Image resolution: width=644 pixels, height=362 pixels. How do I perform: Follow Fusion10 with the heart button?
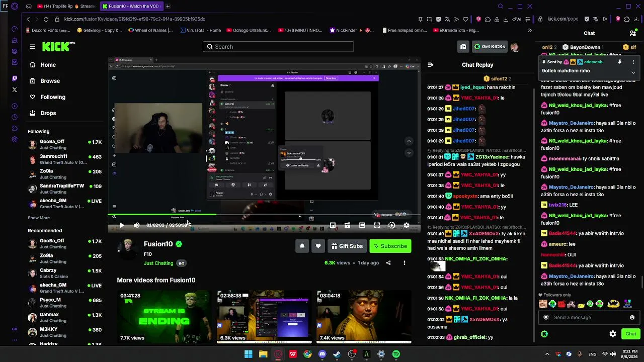(318, 246)
